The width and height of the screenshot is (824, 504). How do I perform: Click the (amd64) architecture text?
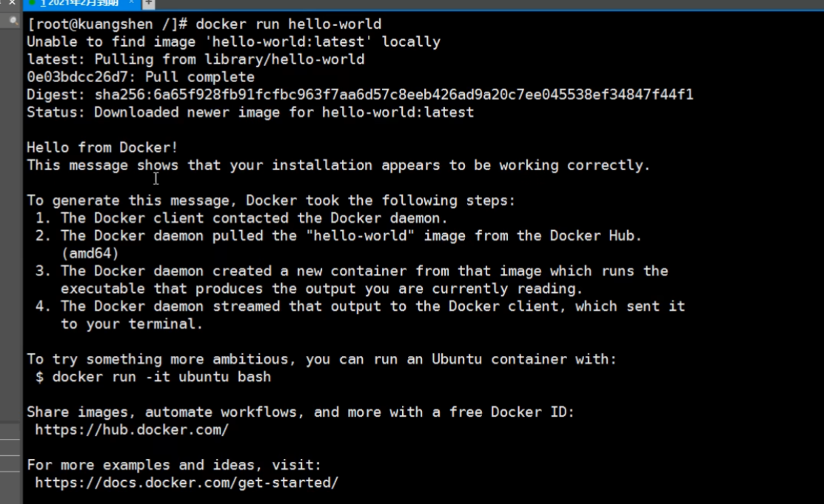click(90, 253)
